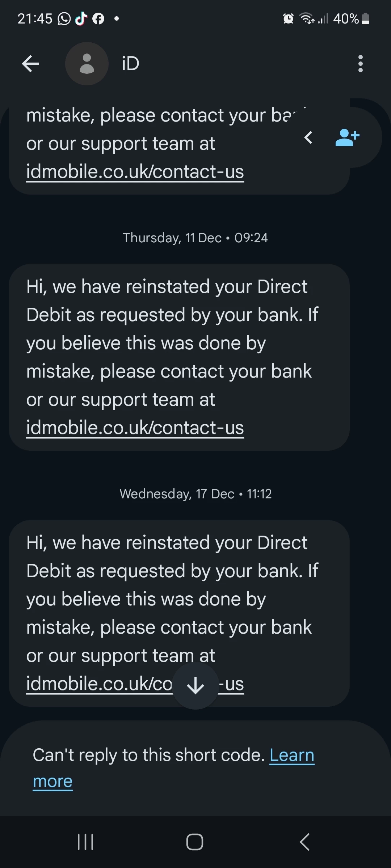The height and width of the screenshot is (868, 391).
Task: Tap the add contact icon
Action: (347, 138)
